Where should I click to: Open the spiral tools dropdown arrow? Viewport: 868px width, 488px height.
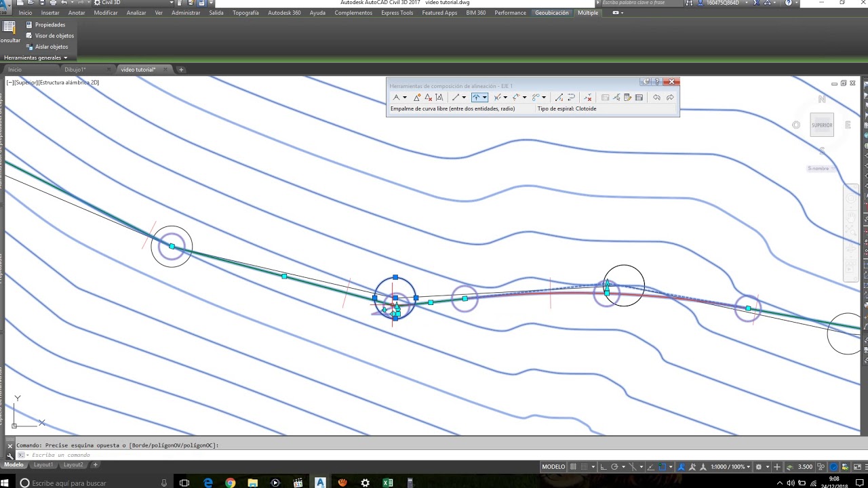[544, 98]
